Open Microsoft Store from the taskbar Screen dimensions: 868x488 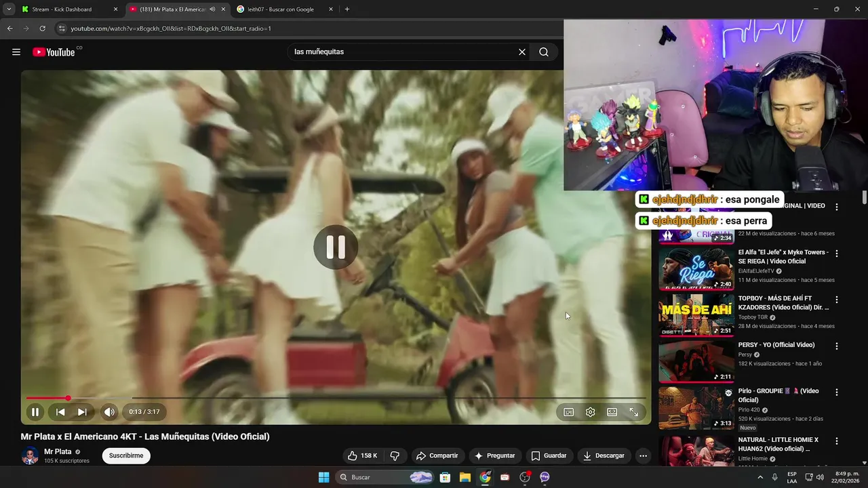click(x=445, y=477)
